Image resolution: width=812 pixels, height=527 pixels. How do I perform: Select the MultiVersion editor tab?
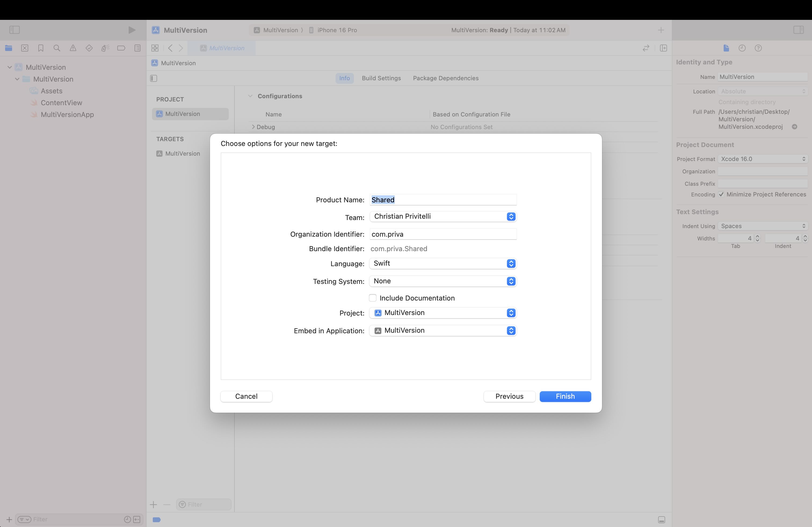[x=222, y=48]
